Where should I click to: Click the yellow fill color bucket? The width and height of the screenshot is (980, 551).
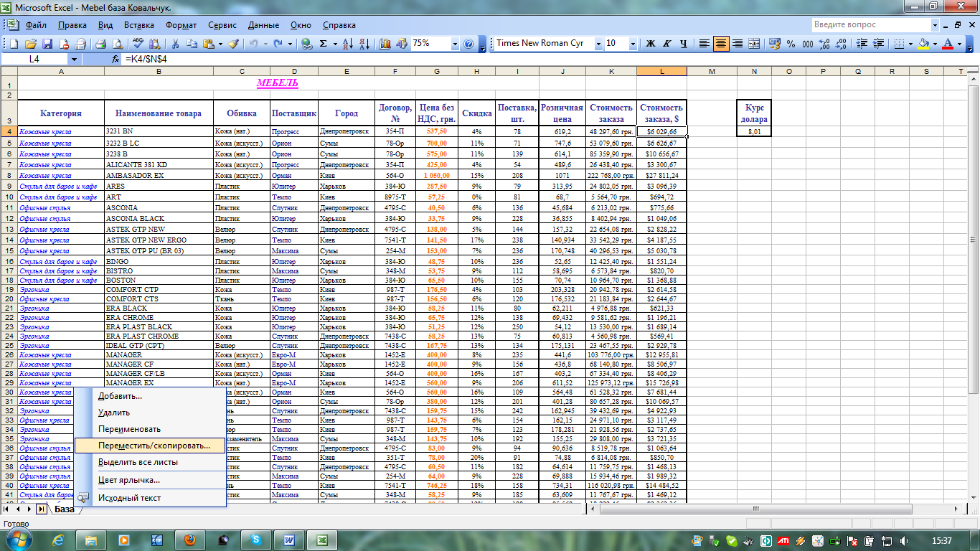coord(923,44)
